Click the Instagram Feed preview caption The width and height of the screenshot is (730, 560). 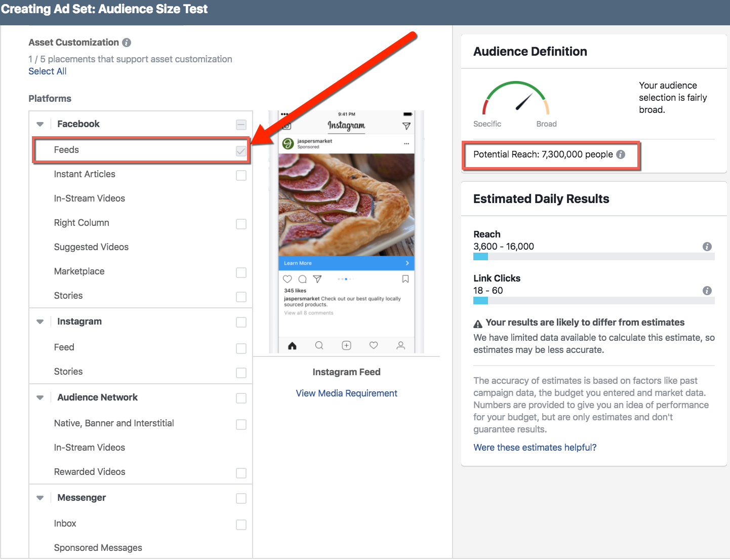click(346, 372)
